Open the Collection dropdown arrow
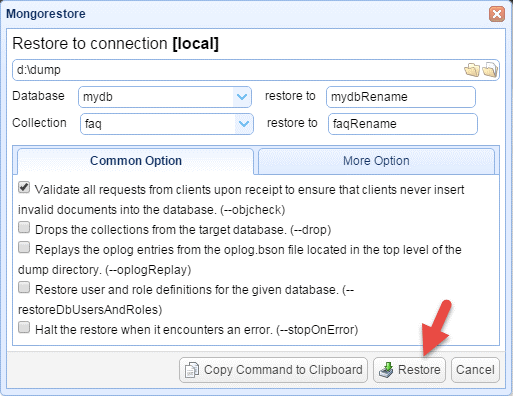 coord(244,124)
